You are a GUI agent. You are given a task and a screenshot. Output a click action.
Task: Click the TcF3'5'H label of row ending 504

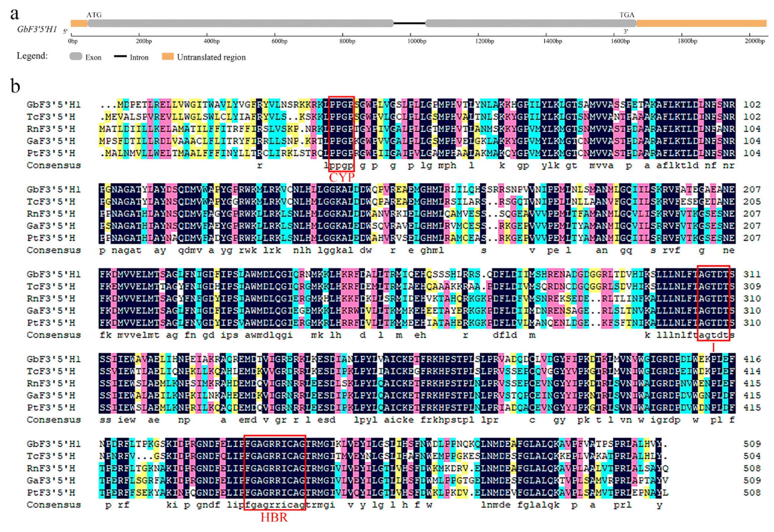[51, 456]
